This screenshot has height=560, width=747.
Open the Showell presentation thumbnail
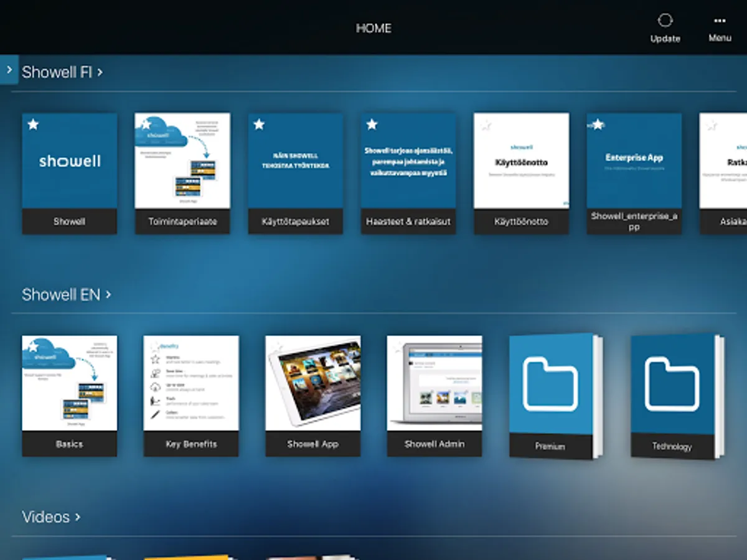tap(69, 161)
